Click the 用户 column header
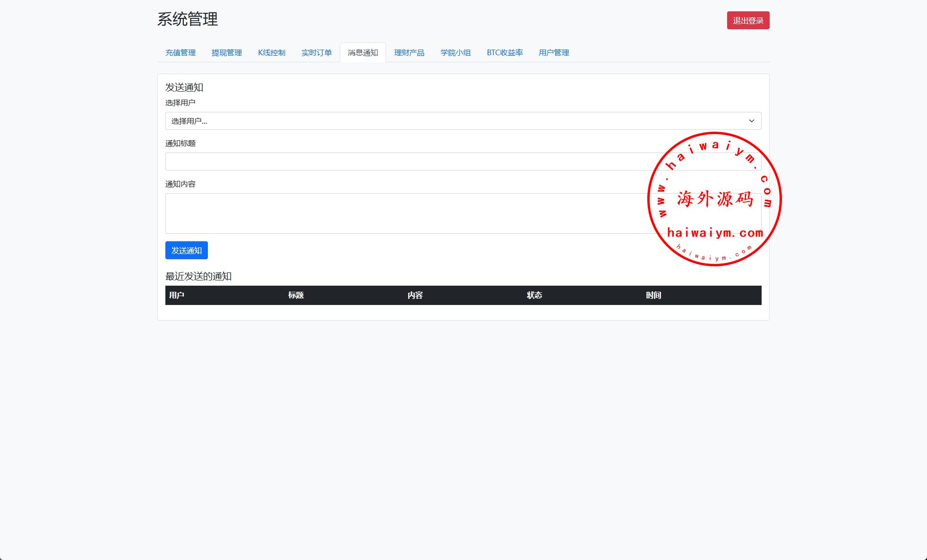 tap(177, 295)
